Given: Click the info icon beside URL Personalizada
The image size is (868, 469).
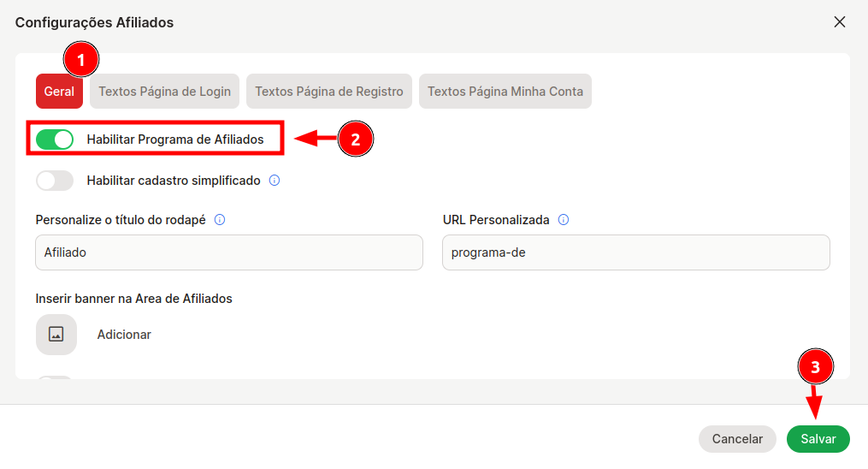Looking at the screenshot, I should [564, 220].
